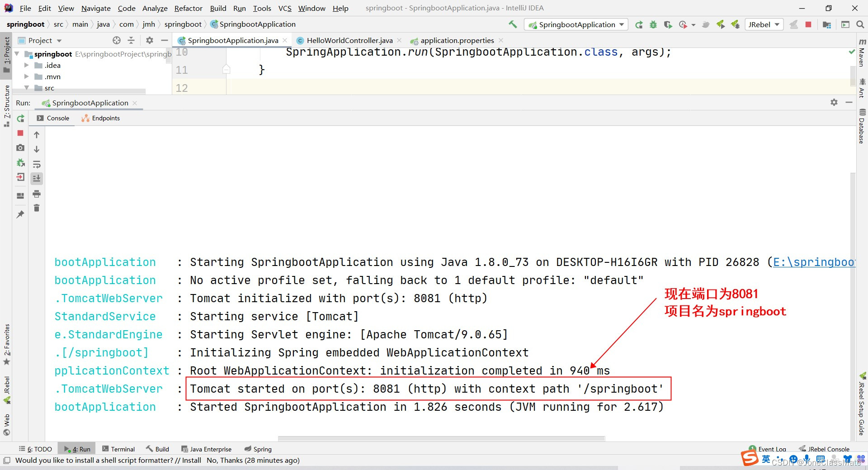The height and width of the screenshot is (470, 868).
Task: Toggle scroll to end in the console
Action: coord(37,179)
